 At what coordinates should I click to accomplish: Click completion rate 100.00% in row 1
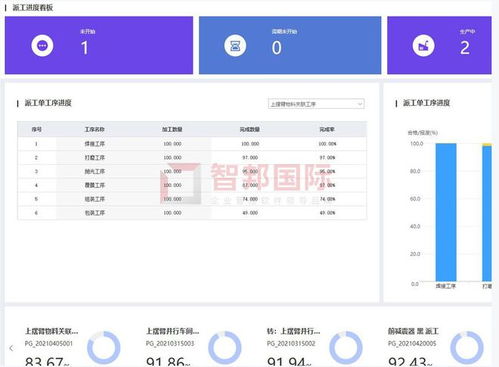point(327,144)
